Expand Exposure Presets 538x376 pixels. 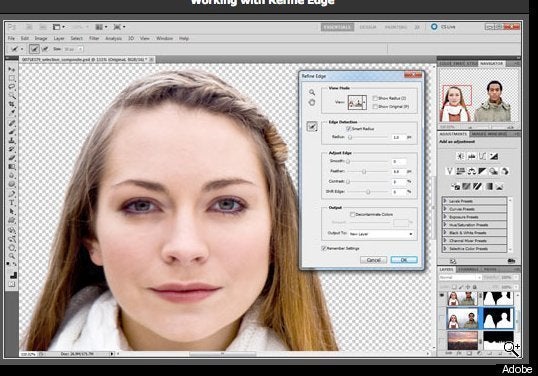pyautogui.click(x=445, y=217)
